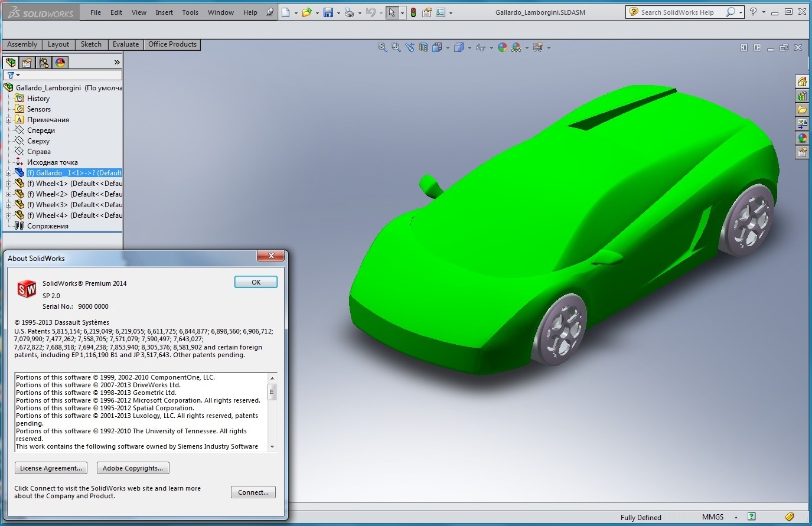
Task: Open File Explorer folder icon in task pane
Action: point(802,110)
